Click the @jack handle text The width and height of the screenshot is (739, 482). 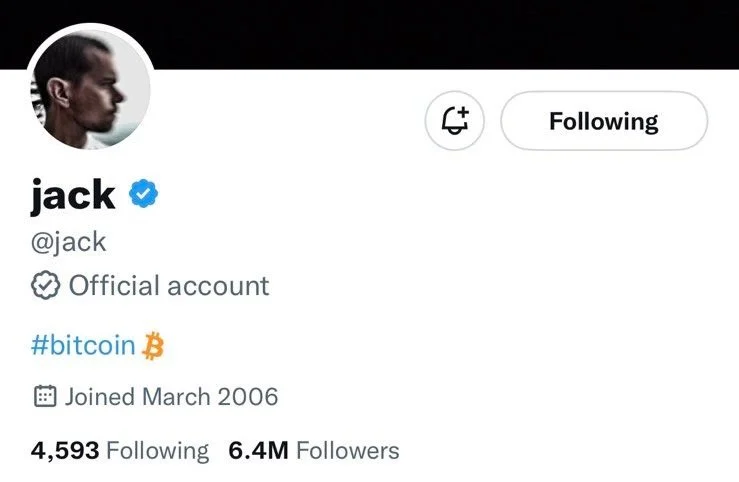69,241
